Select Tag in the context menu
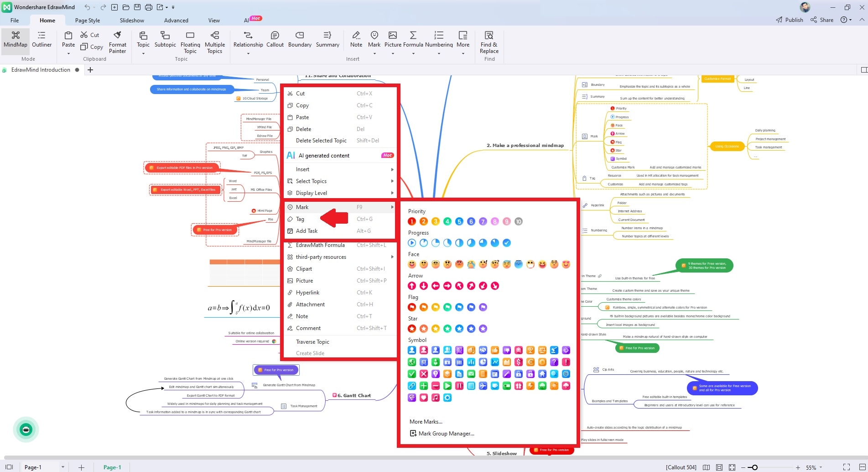Screen dimensions: 868x472 pyautogui.click(x=339, y=219)
